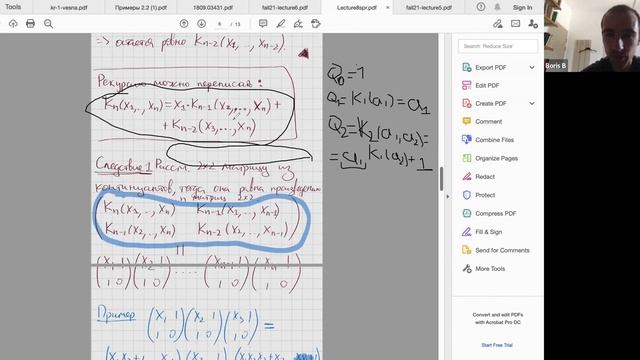Click the Print icon in the toolbar

coord(31,24)
